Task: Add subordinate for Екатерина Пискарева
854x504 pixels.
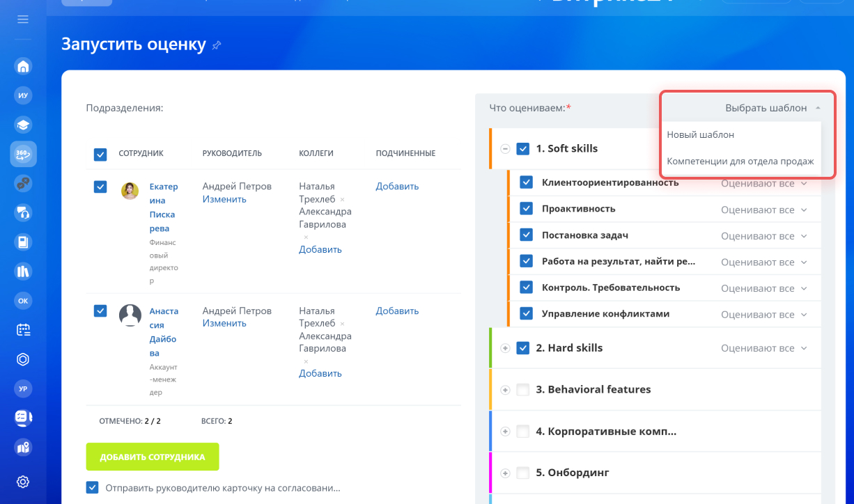Action: click(x=397, y=187)
